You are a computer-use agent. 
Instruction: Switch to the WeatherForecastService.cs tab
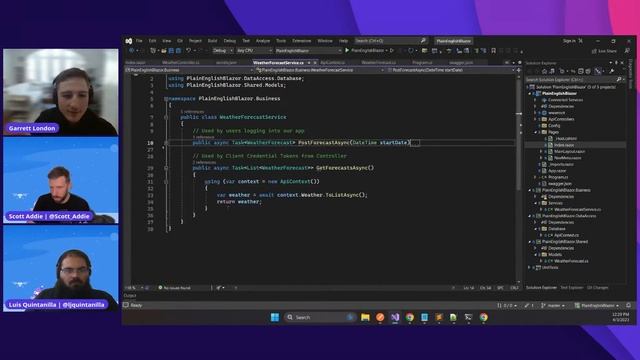(x=279, y=62)
